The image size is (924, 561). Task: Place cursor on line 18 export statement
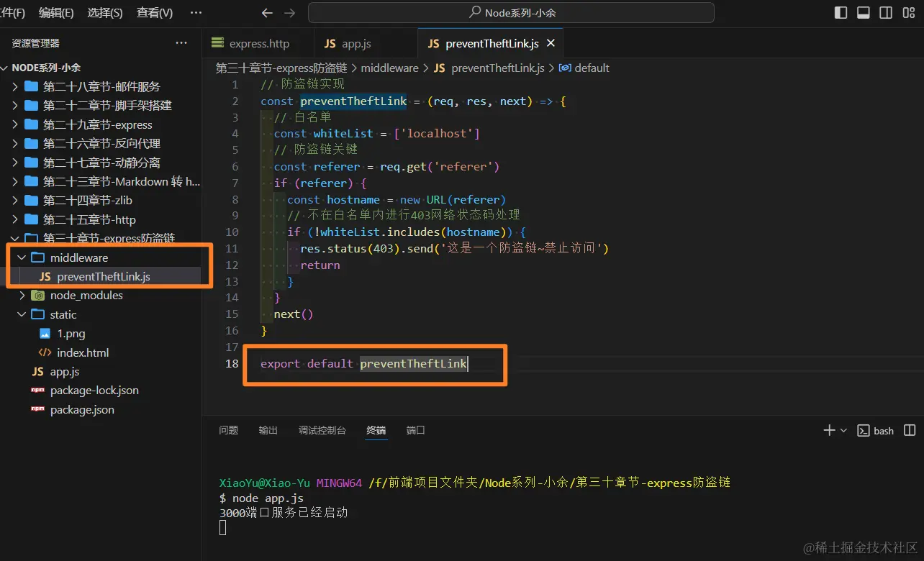[x=364, y=364]
